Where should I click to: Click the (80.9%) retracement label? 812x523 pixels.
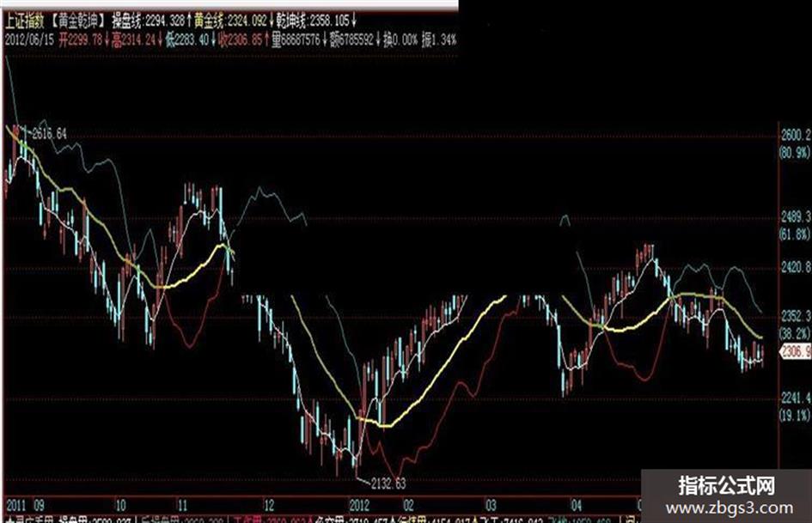click(x=796, y=152)
